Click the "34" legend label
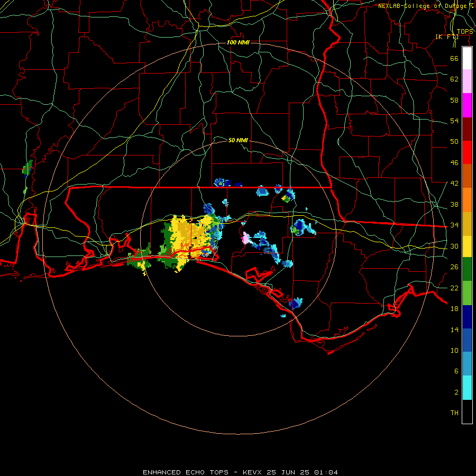This screenshot has width=476, height=476. click(x=454, y=225)
